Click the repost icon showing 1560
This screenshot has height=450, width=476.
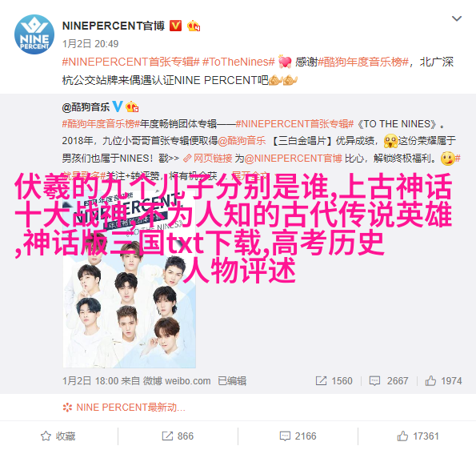click(334, 380)
